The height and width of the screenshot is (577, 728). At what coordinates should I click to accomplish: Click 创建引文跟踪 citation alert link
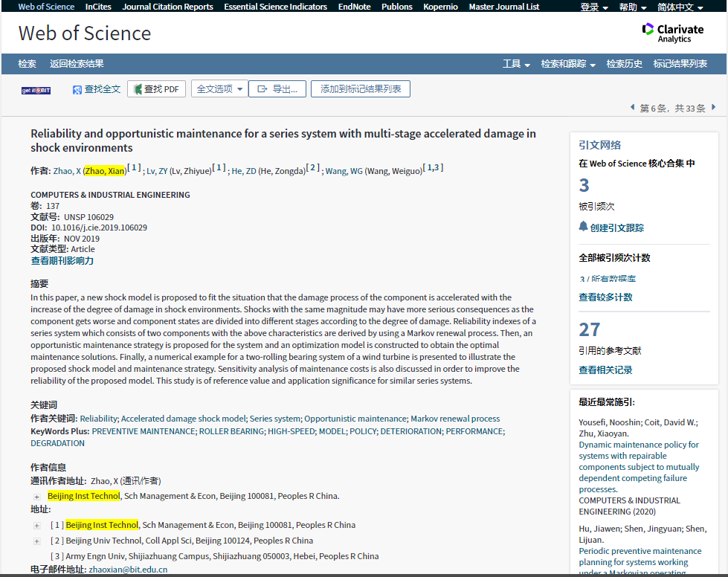pos(616,228)
